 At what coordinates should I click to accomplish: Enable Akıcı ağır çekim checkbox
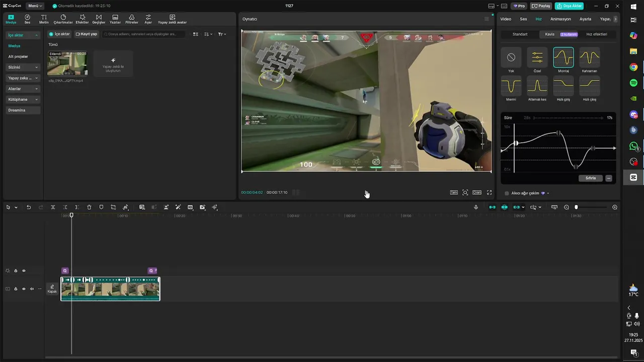coord(507,193)
